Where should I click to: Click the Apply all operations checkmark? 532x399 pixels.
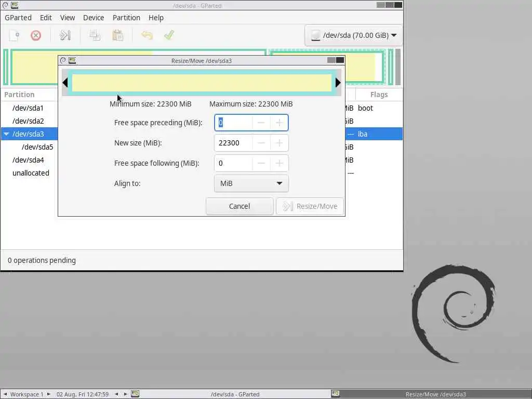(169, 35)
